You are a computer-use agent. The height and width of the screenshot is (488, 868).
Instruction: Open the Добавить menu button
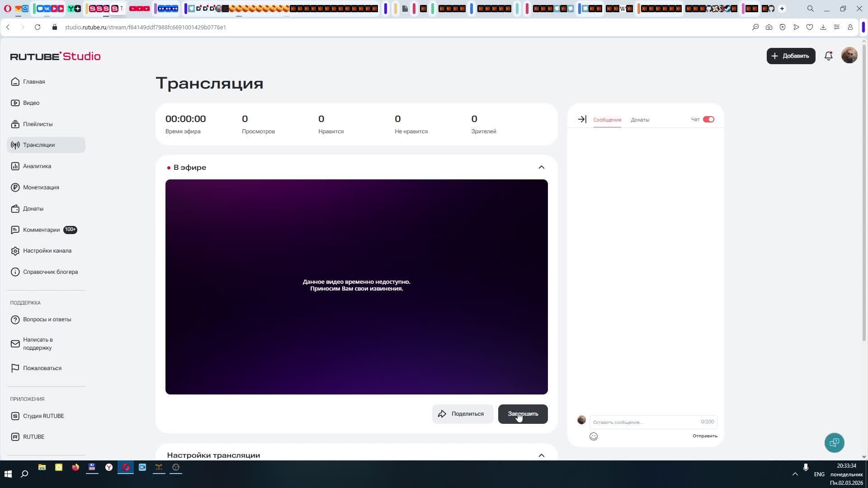click(x=791, y=56)
